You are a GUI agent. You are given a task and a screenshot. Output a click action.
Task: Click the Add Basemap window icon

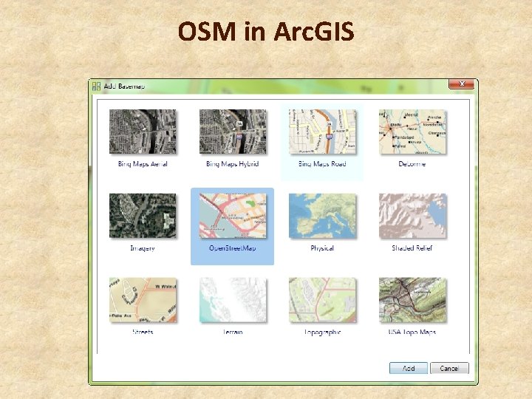(x=96, y=86)
